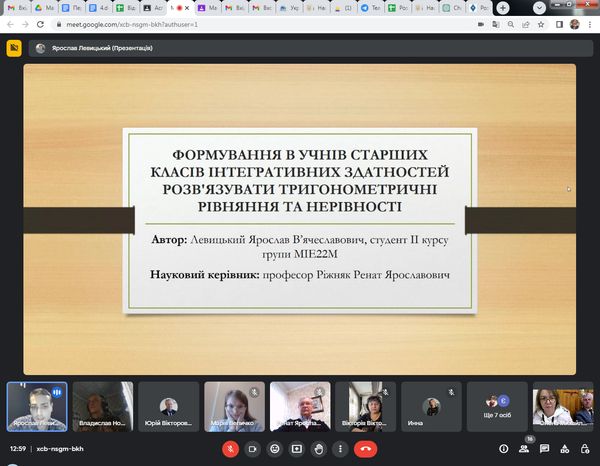Viewport: 600px width, 466px height.
Task: Raise hand in the meeting
Action: (x=318, y=449)
